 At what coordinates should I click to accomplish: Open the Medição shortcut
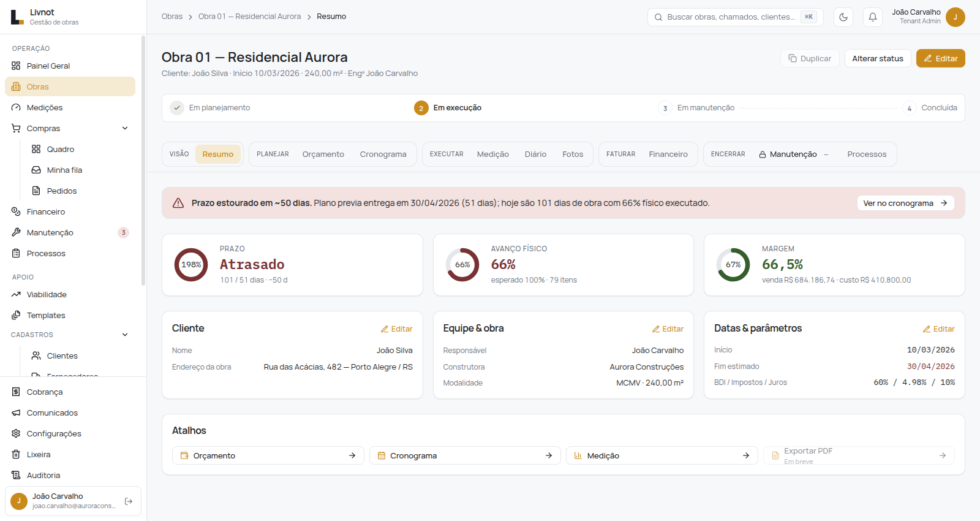point(662,455)
